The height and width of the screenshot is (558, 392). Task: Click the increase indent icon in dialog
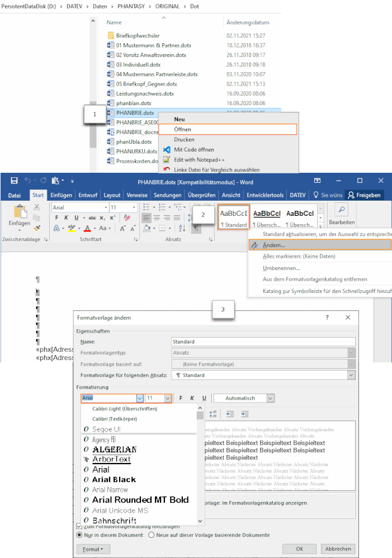pyautogui.click(x=244, y=414)
